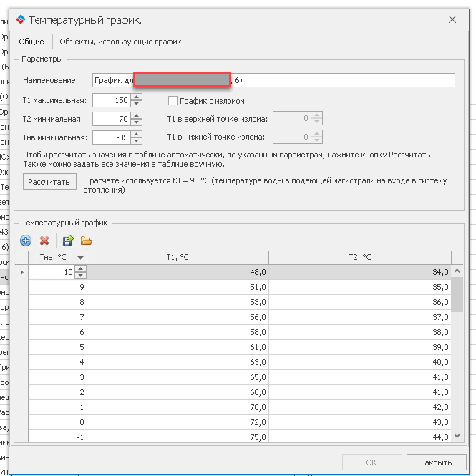The image size is (476, 476).
Task: Click the 'Наименование' text field
Action: pos(344,80)
